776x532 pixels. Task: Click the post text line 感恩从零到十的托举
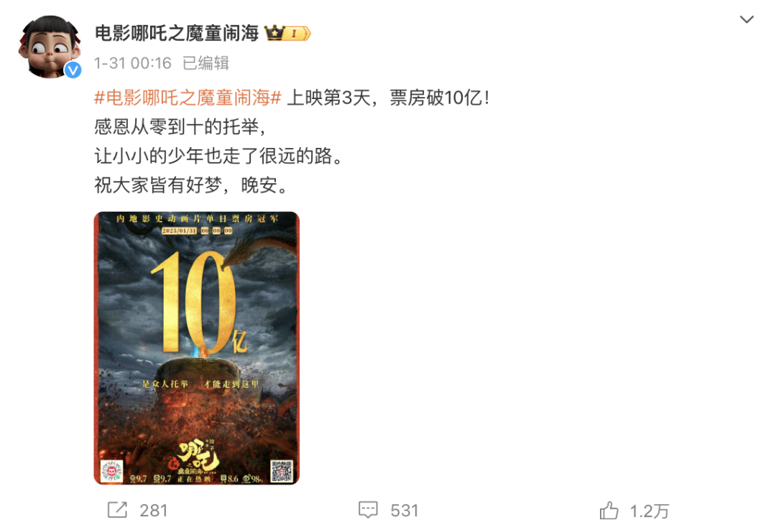click(180, 127)
